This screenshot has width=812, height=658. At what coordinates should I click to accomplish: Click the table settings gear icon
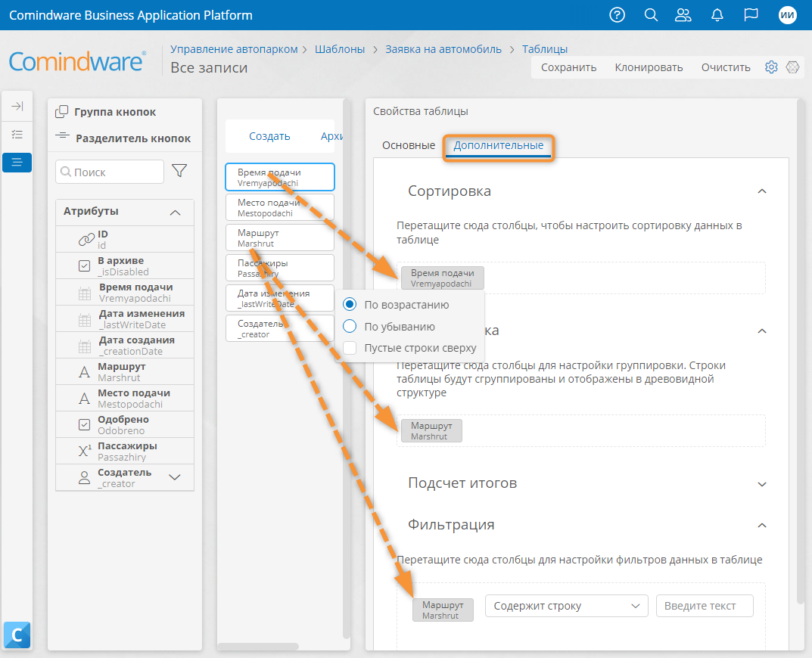point(771,67)
